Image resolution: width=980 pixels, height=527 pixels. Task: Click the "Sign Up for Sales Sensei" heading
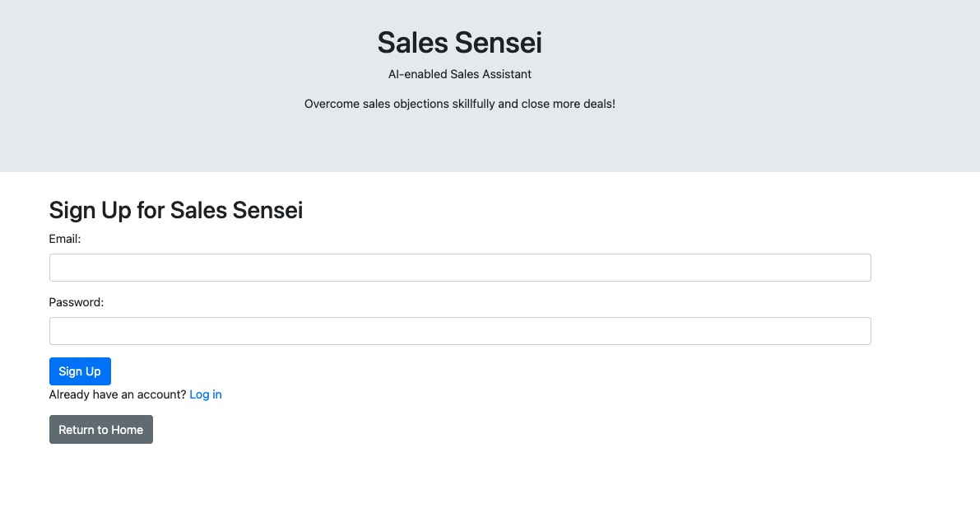(x=176, y=210)
